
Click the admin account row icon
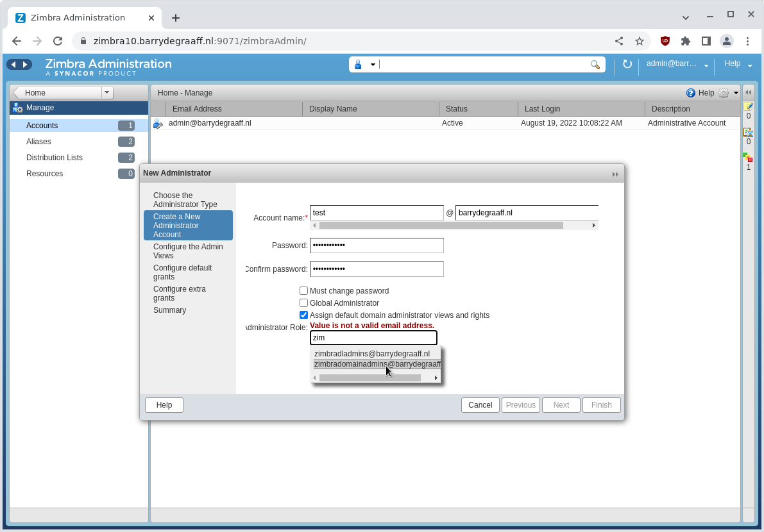pos(158,124)
